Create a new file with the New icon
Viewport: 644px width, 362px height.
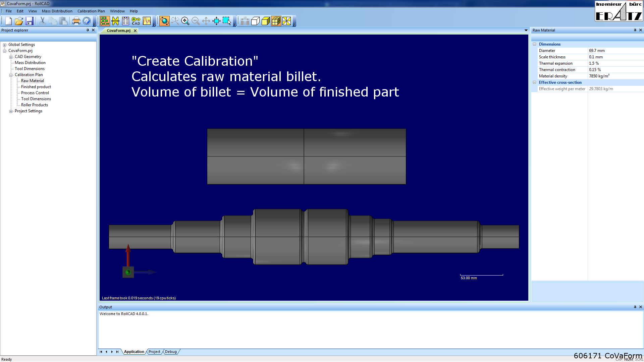[8, 21]
